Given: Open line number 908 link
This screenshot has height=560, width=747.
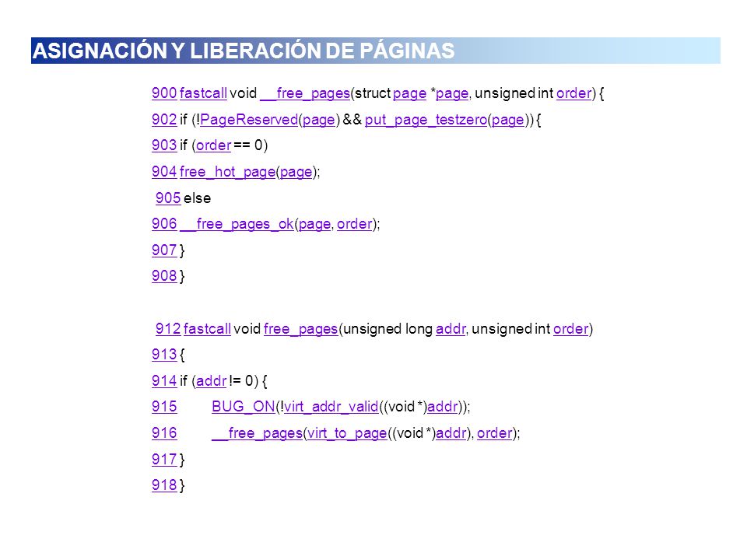Looking at the screenshot, I should pos(164,275).
